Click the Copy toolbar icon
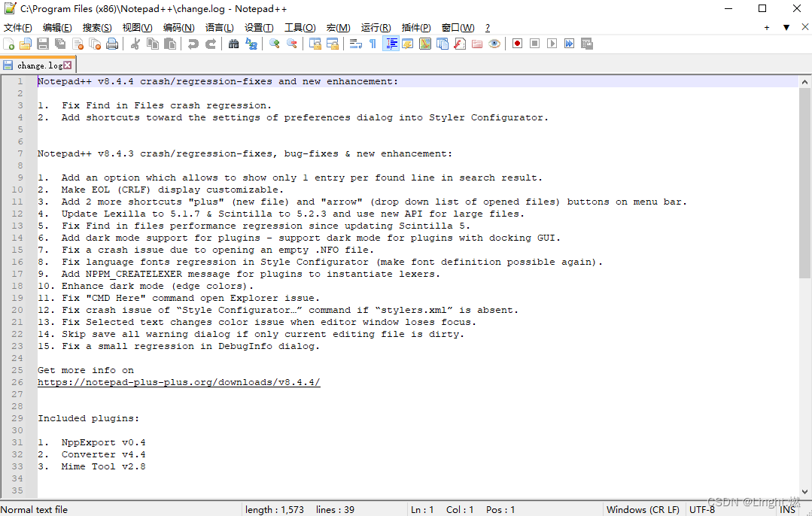The image size is (812, 516). [x=153, y=44]
